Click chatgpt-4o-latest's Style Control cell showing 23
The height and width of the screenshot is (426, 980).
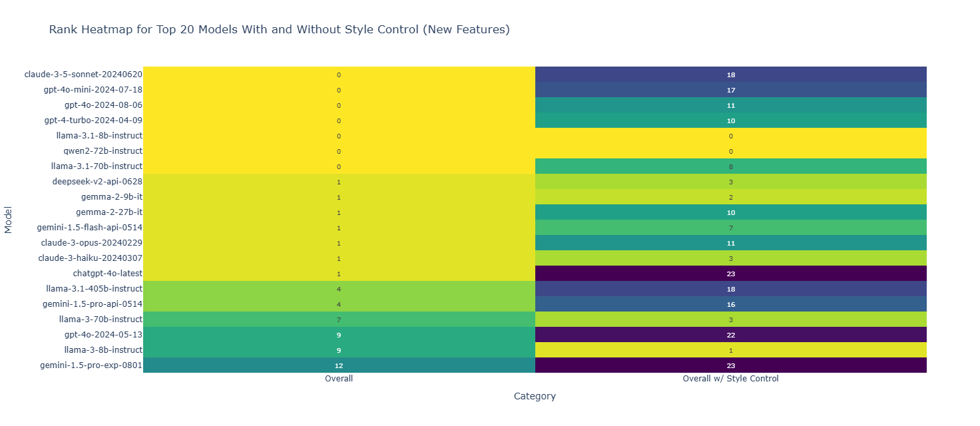coord(730,274)
